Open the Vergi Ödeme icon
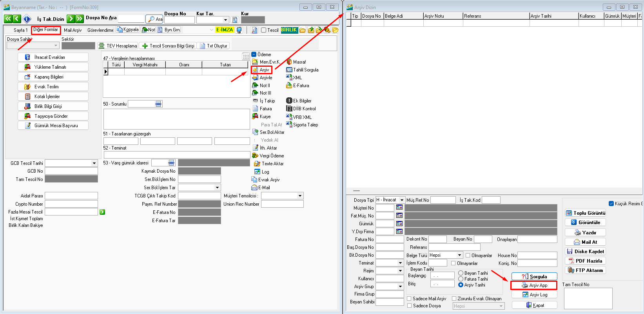This screenshot has height=314, width=644. pyautogui.click(x=255, y=156)
